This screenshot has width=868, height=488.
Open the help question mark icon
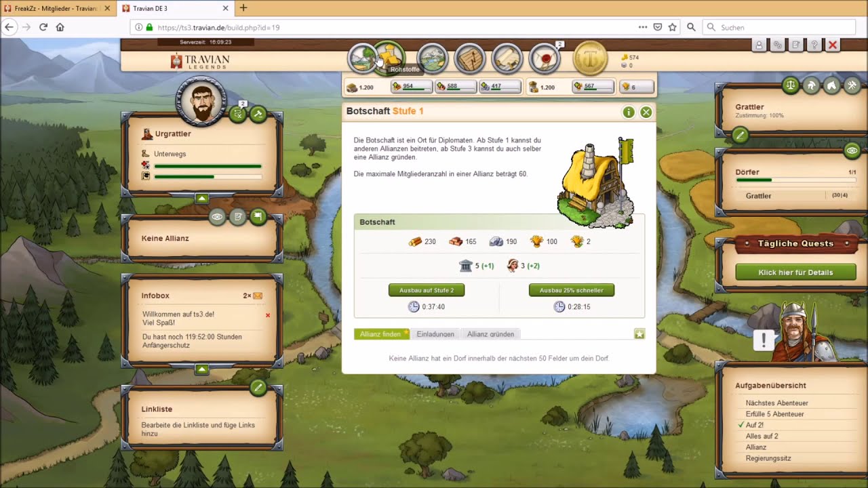click(x=814, y=45)
